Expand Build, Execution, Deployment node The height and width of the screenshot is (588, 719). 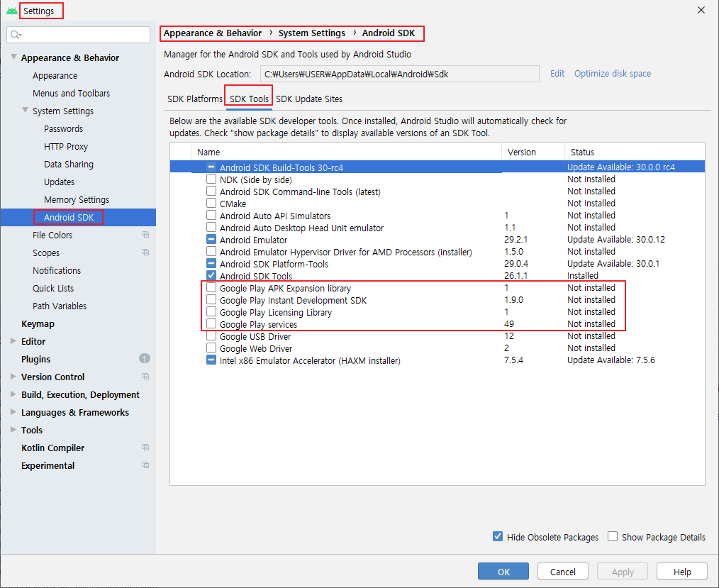click(x=13, y=394)
